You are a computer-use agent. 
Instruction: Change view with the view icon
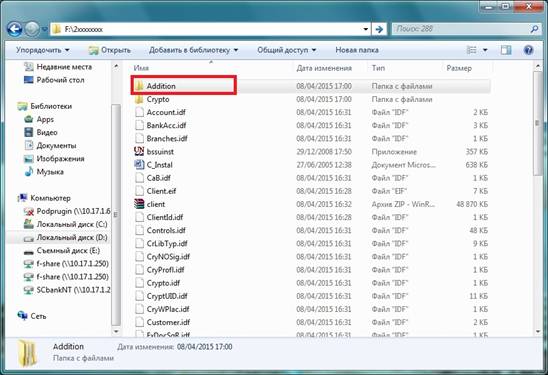coord(471,50)
